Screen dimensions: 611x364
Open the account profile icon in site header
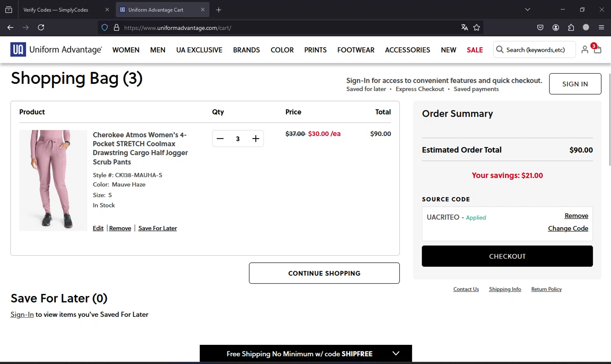point(585,50)
